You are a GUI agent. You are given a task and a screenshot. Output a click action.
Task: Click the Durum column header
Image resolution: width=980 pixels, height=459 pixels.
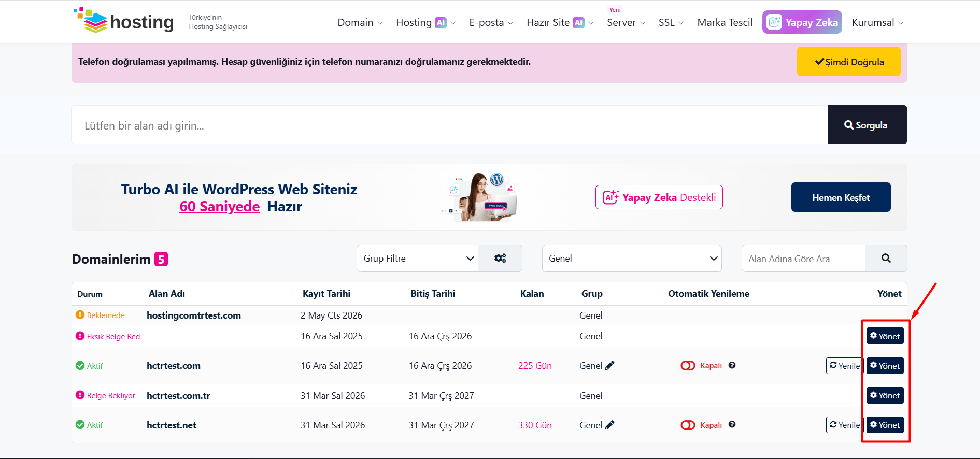(90, 294)
